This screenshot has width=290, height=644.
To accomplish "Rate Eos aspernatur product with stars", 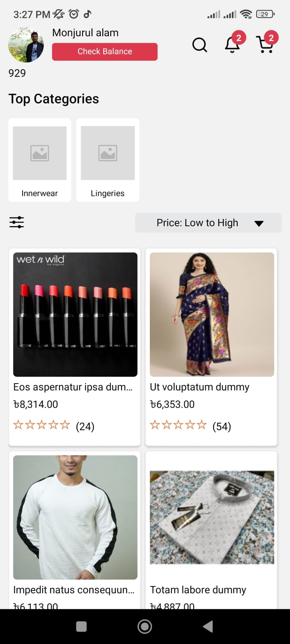I will pos(41,425).
